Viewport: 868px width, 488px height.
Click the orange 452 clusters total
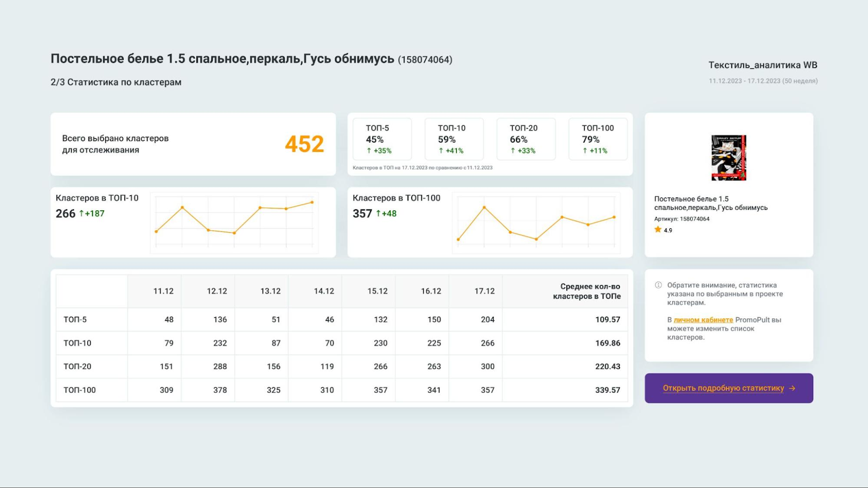(304, 144)
